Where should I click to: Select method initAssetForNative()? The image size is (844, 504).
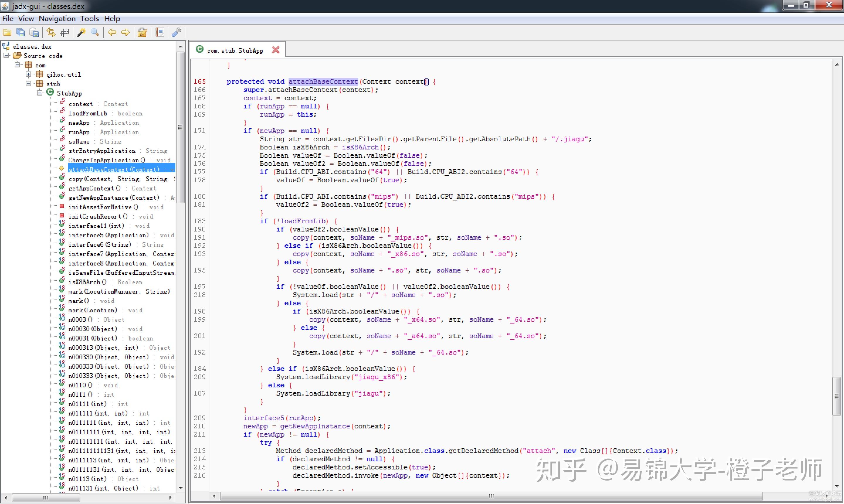[116, 207]
